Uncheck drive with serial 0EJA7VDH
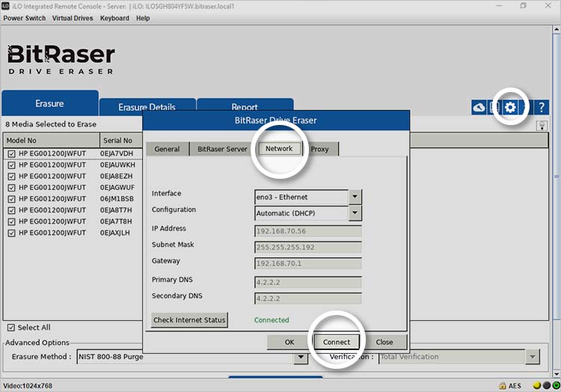Image resolution: width=561 pixels, height=392 pixels. [x=11, y=154]
